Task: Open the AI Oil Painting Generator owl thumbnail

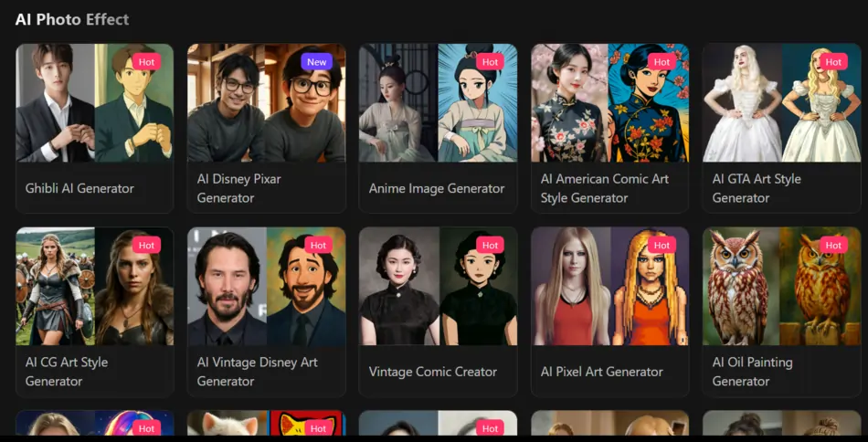Action: [x=781, y=286]
